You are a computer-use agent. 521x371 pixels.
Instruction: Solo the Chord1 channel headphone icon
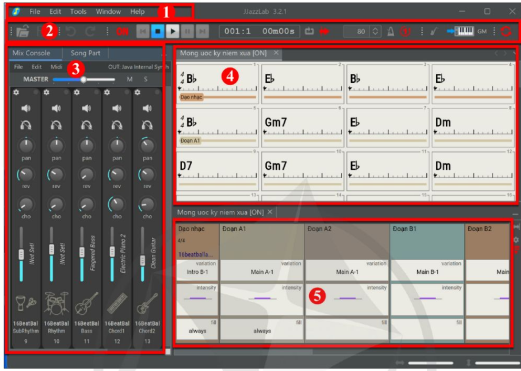point(117,125)
